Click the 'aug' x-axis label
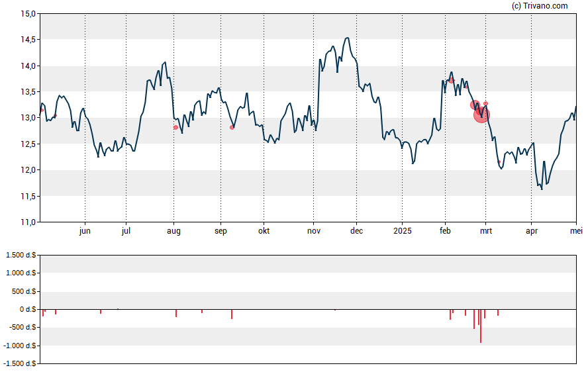 pyautogui.click(x=173, y=231)
